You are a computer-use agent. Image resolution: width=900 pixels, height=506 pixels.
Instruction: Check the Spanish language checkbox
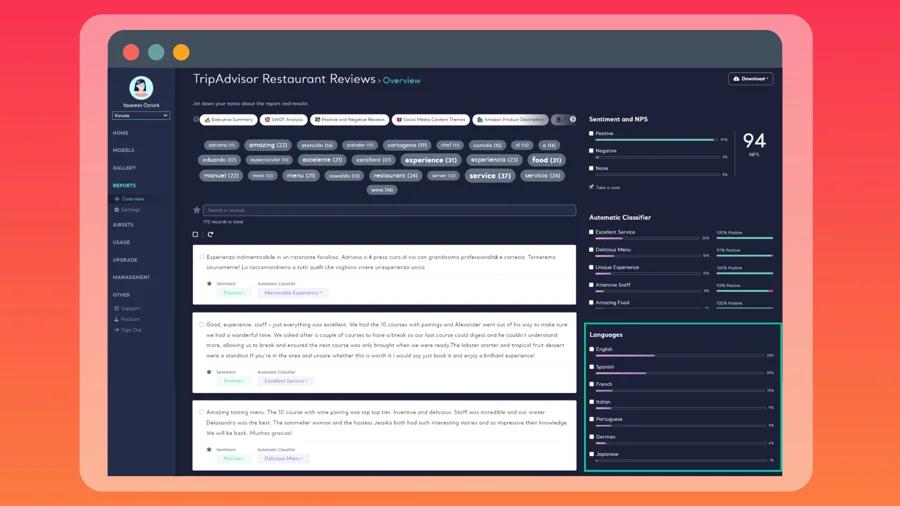pos(592,367)
